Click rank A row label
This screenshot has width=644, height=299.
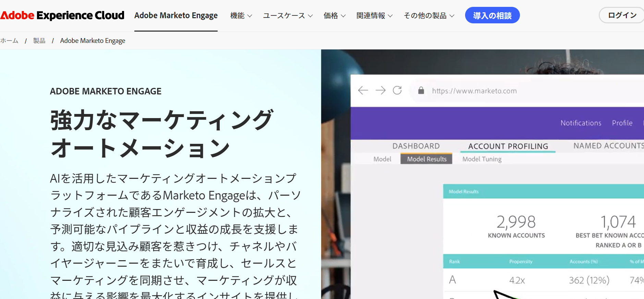coord(452,280)
